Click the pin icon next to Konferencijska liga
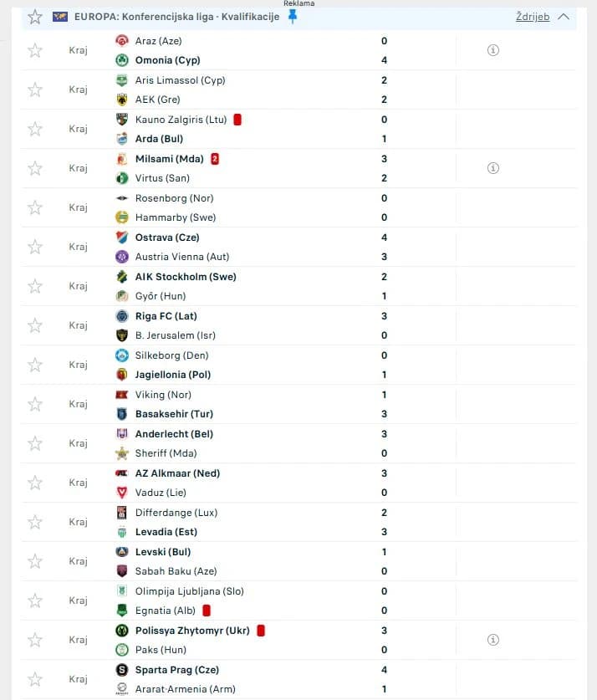Viewport: 597px width, 700px height. [x=293, y=17]
